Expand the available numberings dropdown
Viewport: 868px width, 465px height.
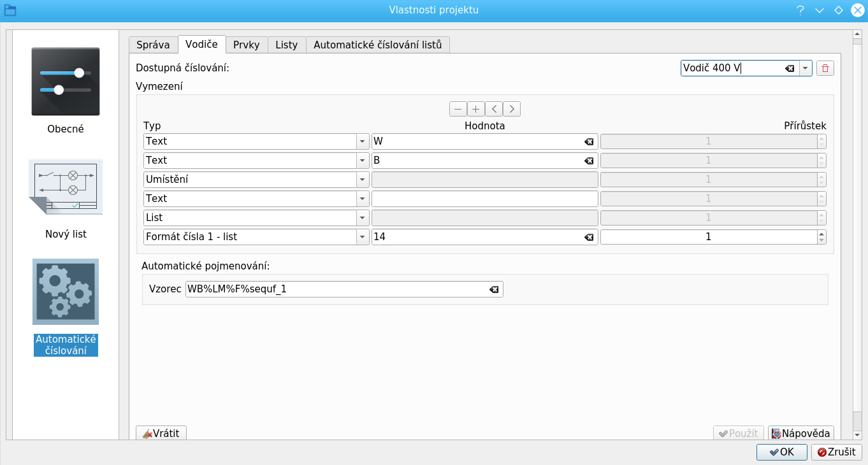tap(806, 68)
